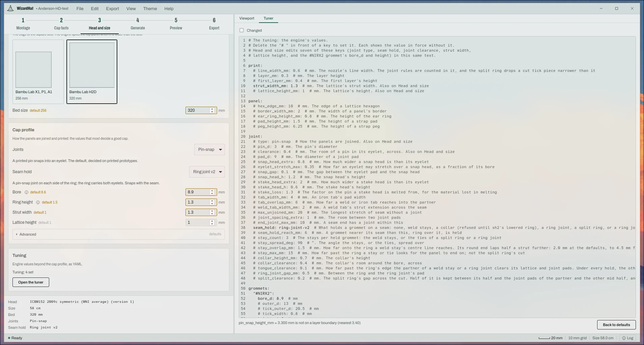Image resolution: width=644 pixels, height=345 pixels.
Task: Open the File menu
Action: [80, 8]
